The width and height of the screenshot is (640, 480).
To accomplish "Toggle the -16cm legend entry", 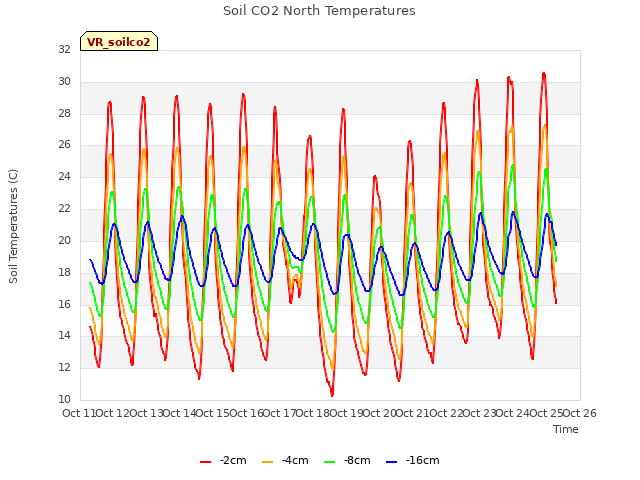I will [413, 460].
